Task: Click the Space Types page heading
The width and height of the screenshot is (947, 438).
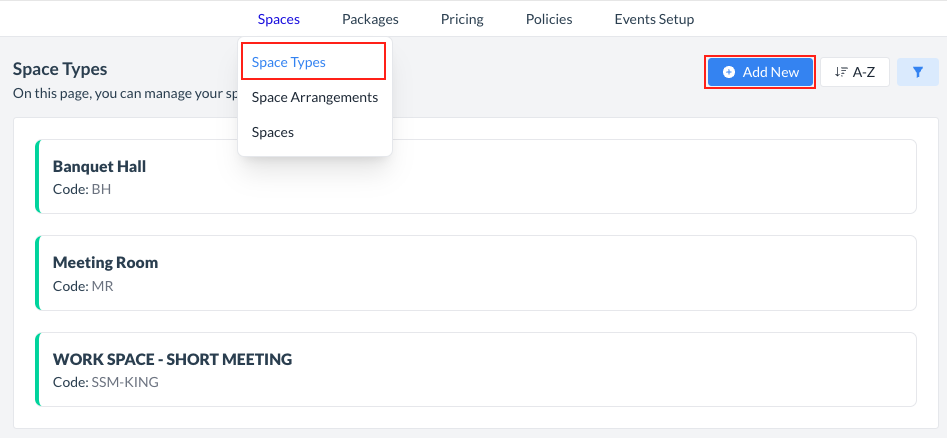Action: [x=60, y=69]
